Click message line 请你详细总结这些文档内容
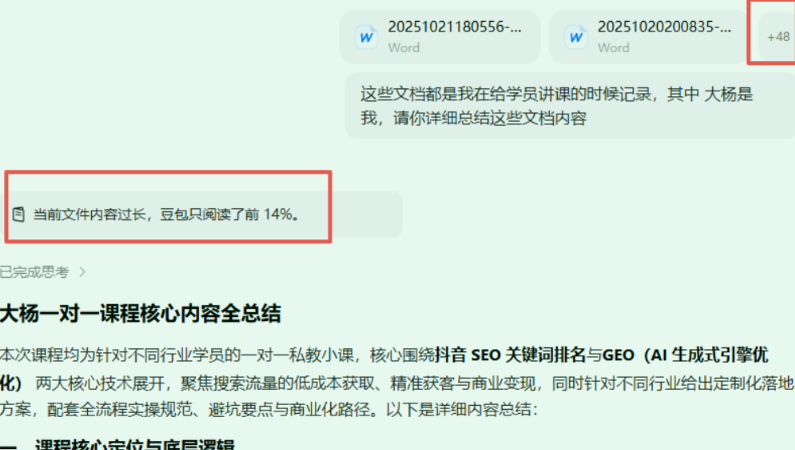Screen dimensions: 795x450 point(490,118)
